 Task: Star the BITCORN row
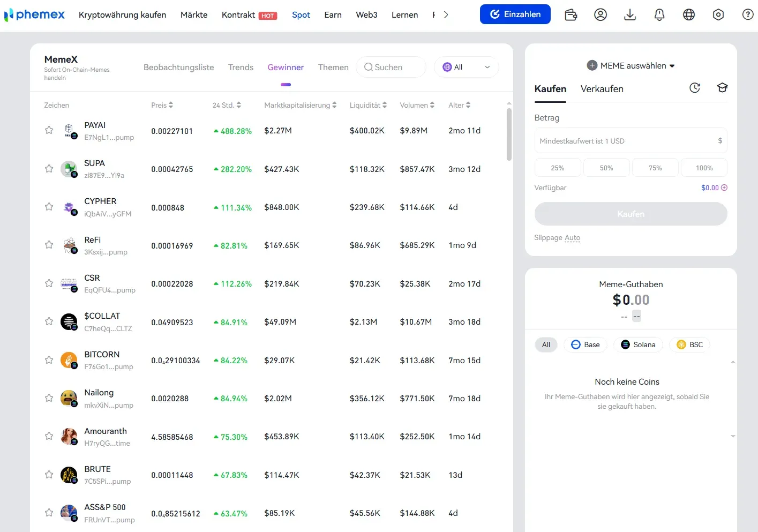[49, 360]
